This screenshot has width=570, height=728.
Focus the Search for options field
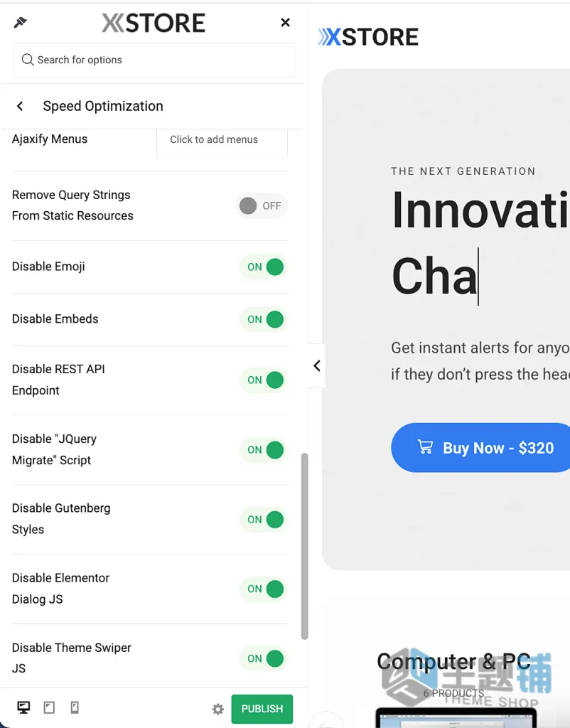154,60
